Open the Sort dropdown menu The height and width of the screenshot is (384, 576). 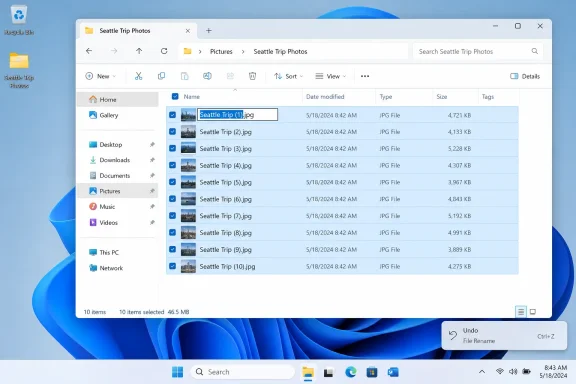[x=289, y=76]
